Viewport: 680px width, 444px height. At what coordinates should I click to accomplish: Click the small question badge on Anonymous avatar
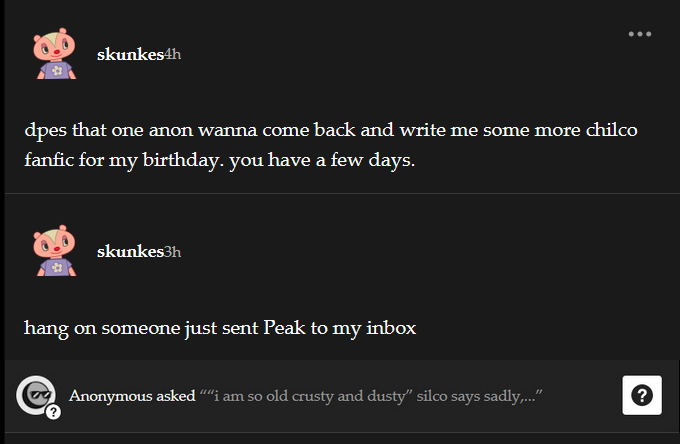click(53, 411)
